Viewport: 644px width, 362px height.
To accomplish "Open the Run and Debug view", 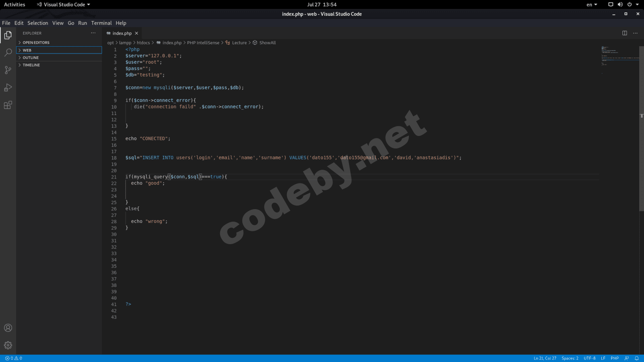I will [x=8, y=88].
